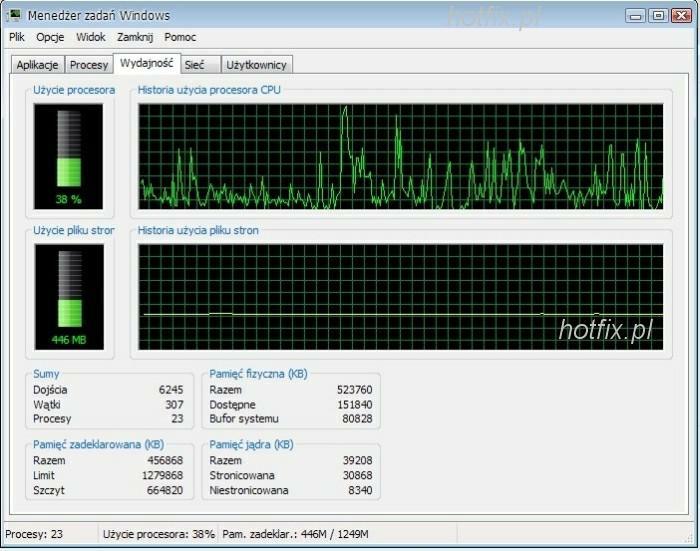The width and height of the screenshot is (700, 551).
Task: Click the Task Manager title bar icon
Action: point(14,15)
